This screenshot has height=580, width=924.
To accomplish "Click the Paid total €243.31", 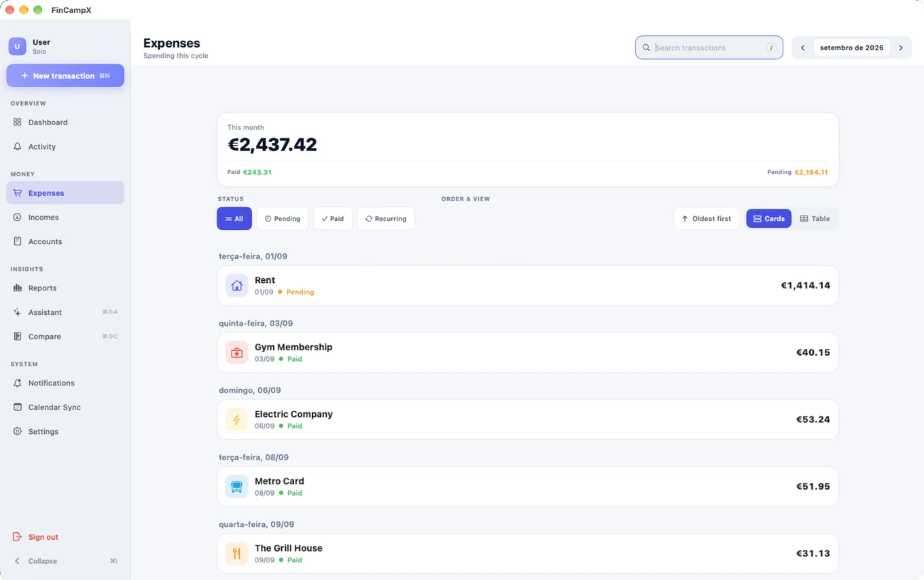I will (257, 172).
